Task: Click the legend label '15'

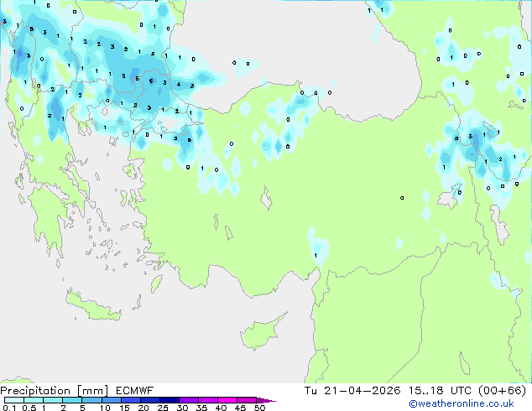Action: click(124, 408)
